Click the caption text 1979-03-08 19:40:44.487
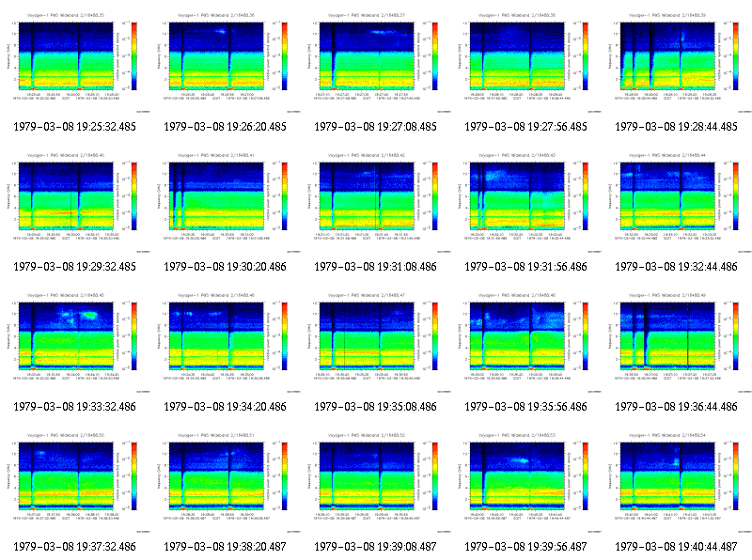752x560 pixels. [677, 547]
